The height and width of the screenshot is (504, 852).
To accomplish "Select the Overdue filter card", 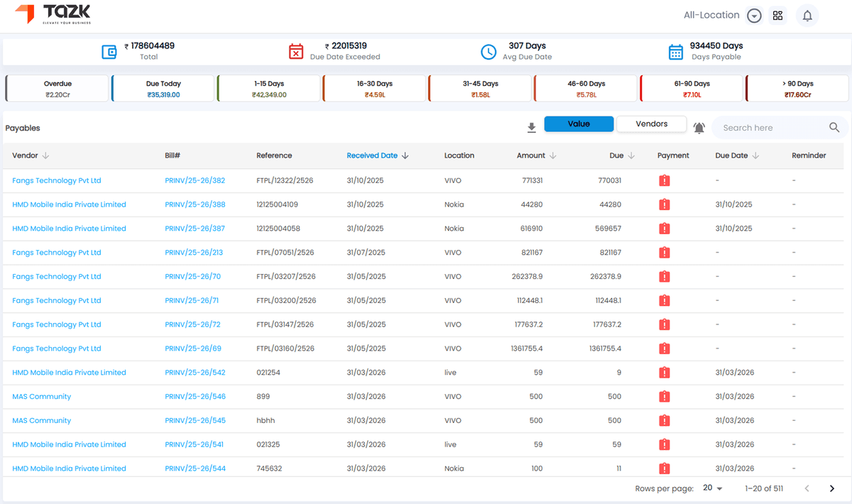I will pos(58,89).
